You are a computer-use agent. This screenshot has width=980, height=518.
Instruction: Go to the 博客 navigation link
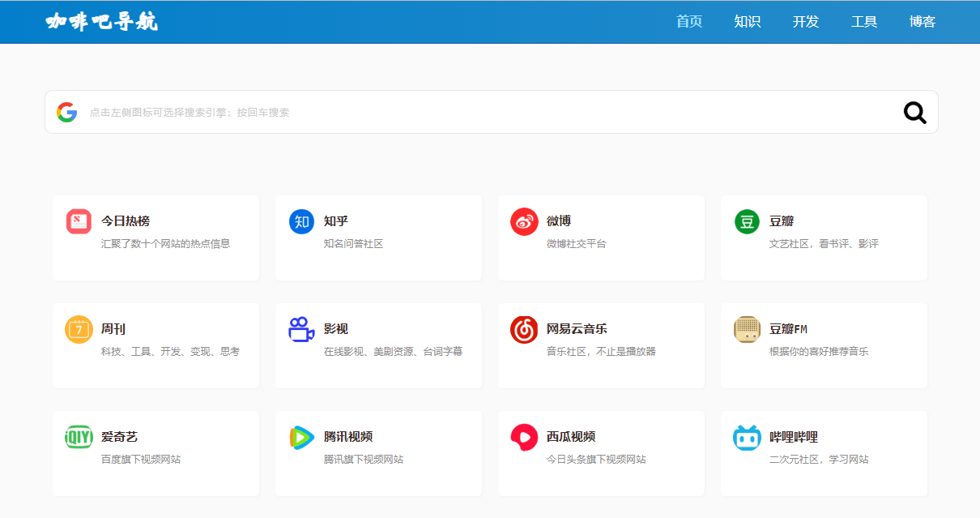click(922, 22)
